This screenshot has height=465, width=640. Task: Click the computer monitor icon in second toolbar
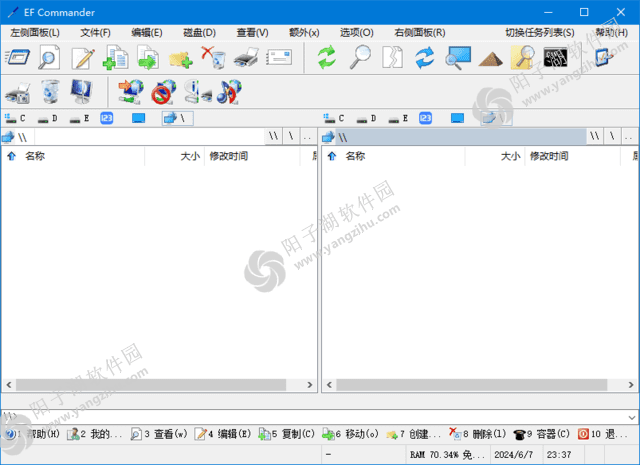coord(81,91)
